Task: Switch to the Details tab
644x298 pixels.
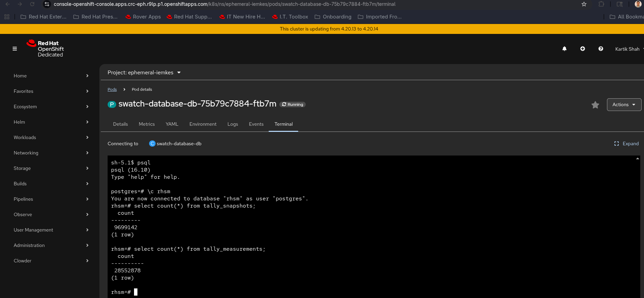Action: pyautogui.click(x=120, y=124)
